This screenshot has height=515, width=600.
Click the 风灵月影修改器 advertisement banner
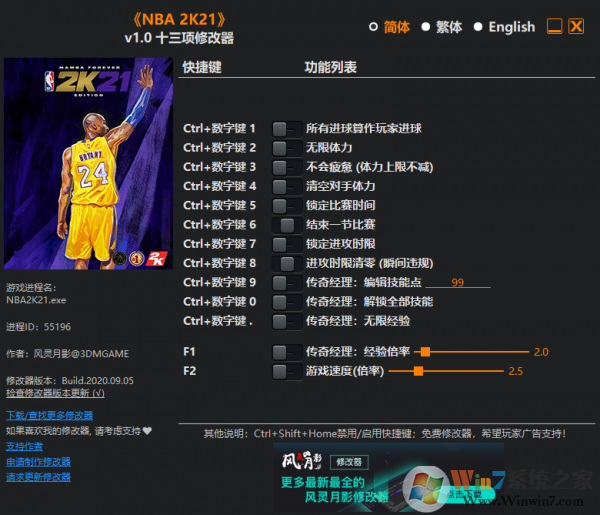[388, 477]
